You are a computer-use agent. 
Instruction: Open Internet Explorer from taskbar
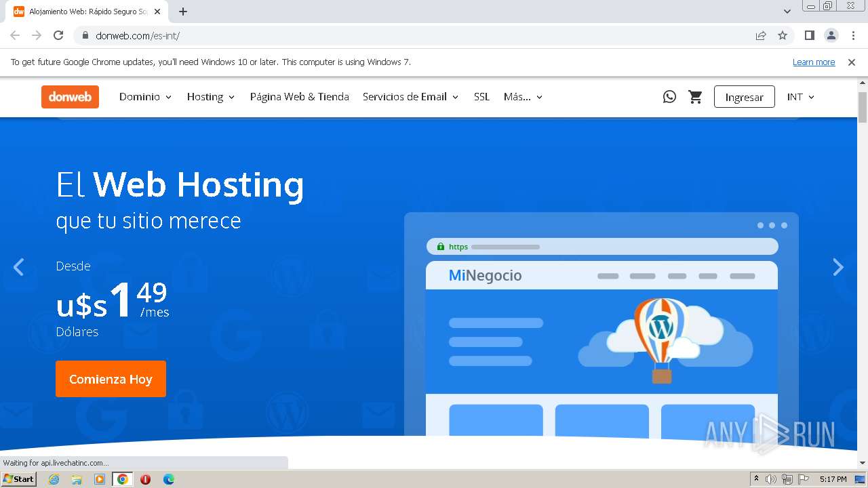tap(54, 479)
